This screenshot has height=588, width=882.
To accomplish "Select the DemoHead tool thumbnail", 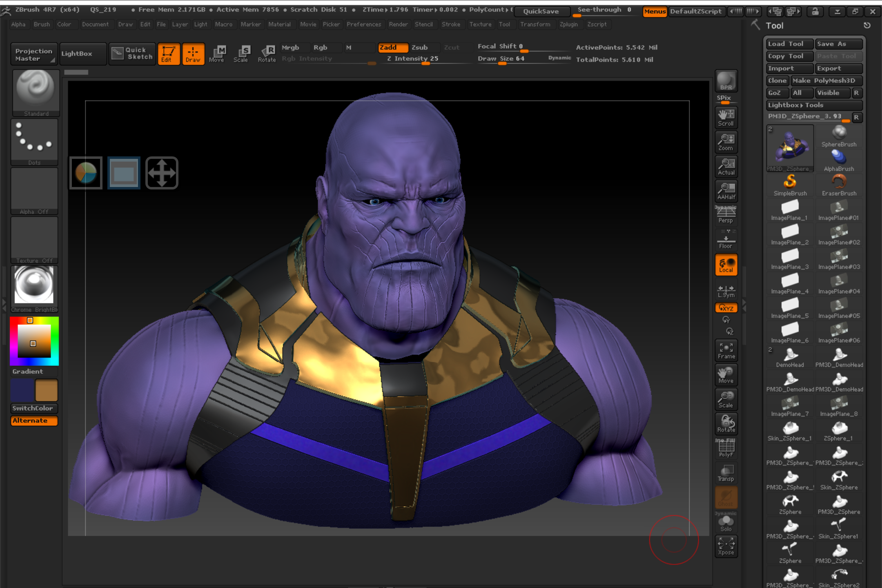I will pyautogui.click(x=790, y=357).
